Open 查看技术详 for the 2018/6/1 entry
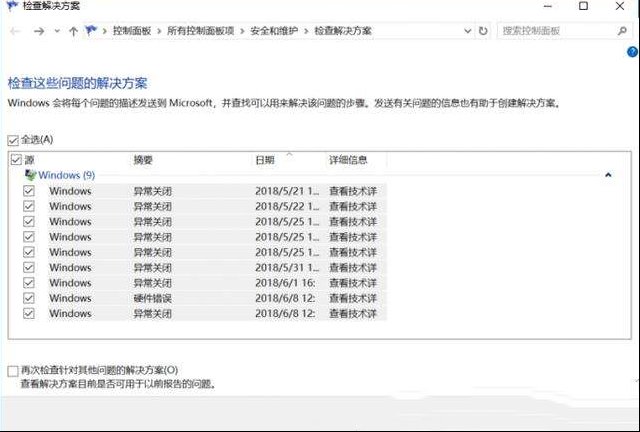This screenshot has width=640, height=432. 353,283
